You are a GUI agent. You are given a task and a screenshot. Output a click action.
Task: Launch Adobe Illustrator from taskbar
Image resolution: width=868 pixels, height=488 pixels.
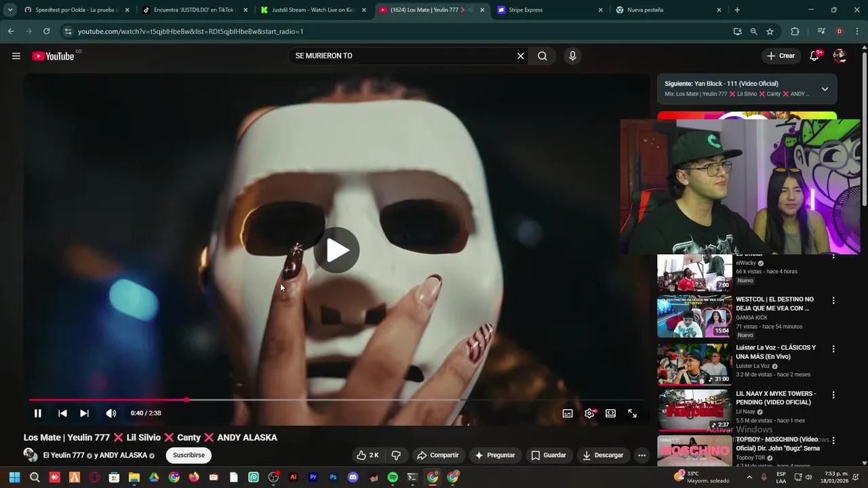[x=293, y=477]
